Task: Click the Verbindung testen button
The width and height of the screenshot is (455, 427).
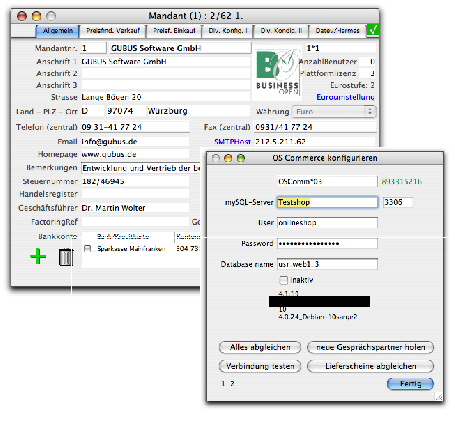Action: click(x=260, y=366)
